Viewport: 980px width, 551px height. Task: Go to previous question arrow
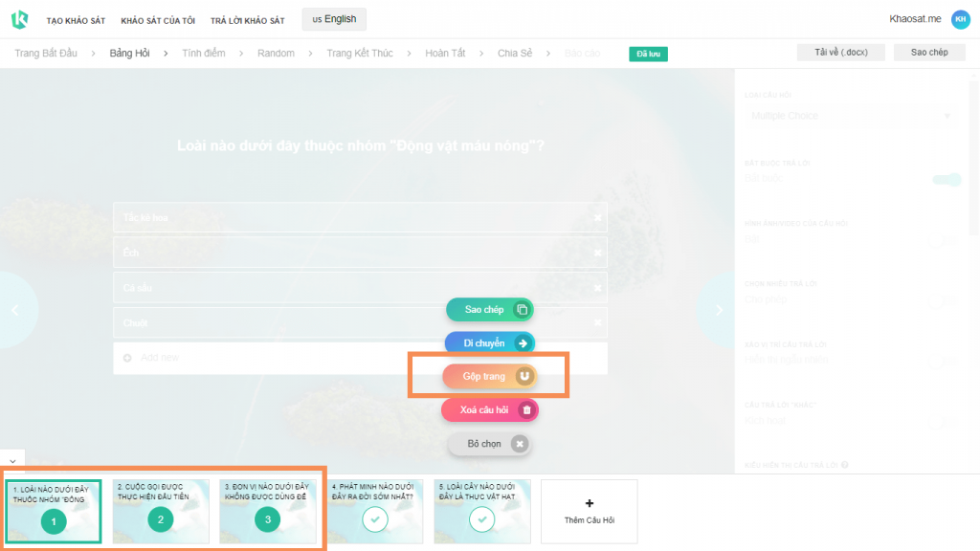click(x=15, y=310)
